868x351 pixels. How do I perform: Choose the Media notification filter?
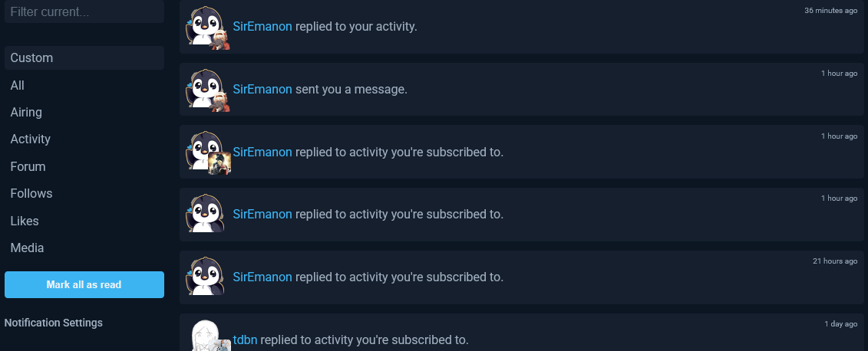(27, 248)
